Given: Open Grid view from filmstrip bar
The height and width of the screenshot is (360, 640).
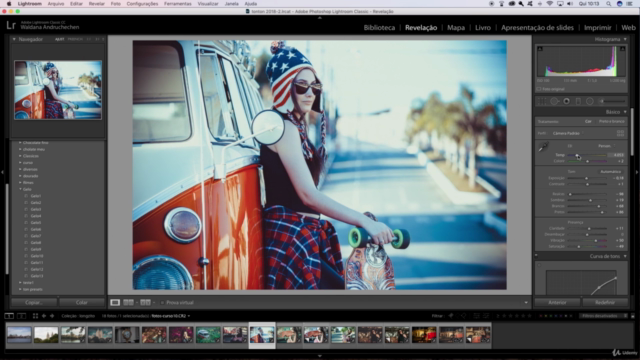Looking at the screenshot, I should (35, 316).
